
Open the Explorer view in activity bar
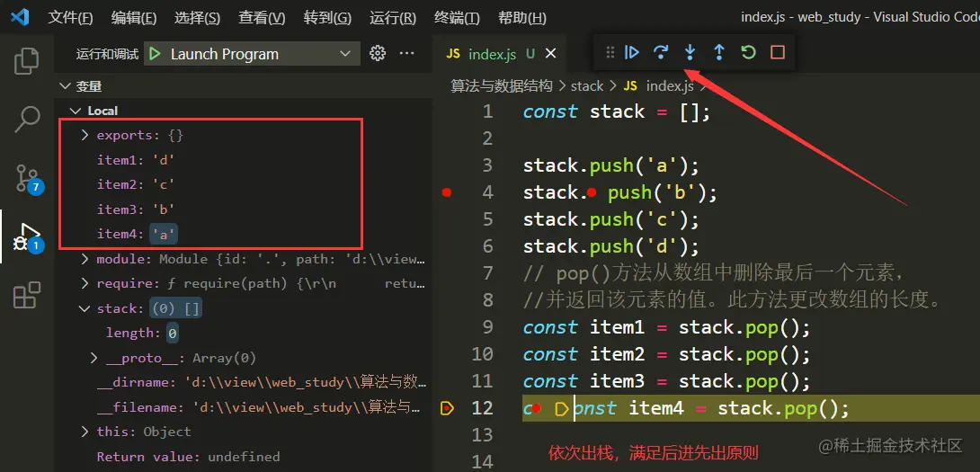coord(26,60)
